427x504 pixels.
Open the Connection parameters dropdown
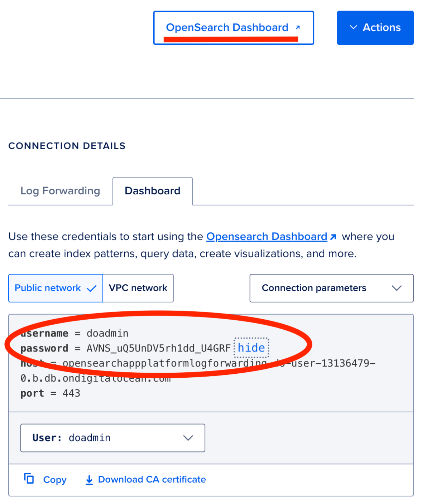point(332,288)
